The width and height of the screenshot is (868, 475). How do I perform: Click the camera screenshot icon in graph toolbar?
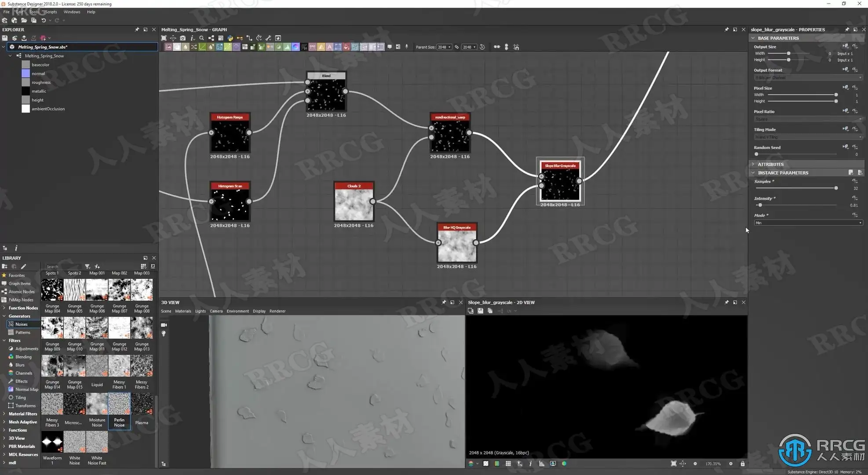point(183,38)
